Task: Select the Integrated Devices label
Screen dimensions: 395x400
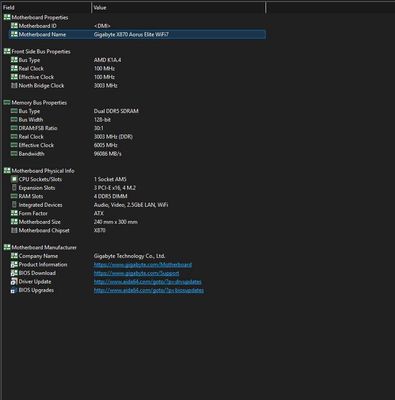Action: click(x=40, y=205)
